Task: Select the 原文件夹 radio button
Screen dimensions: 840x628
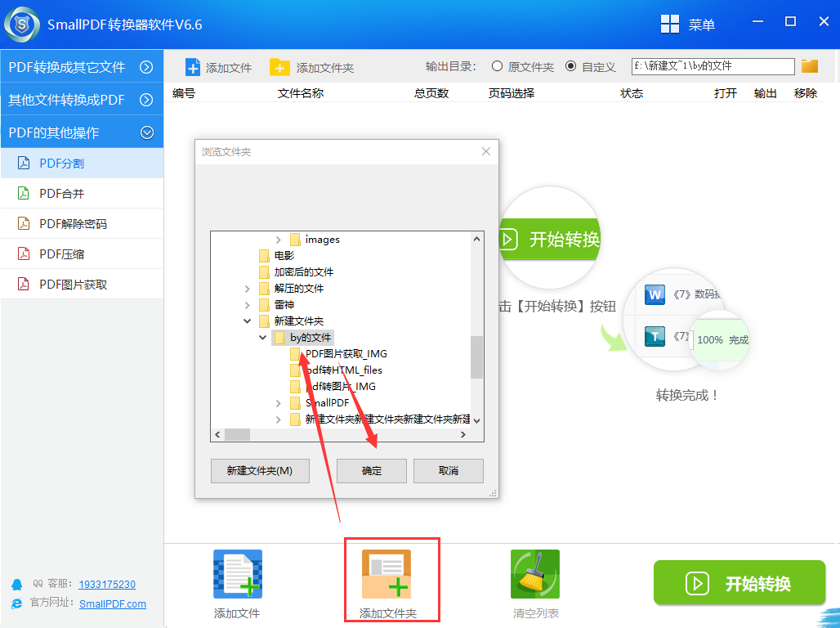Action: point(497,66)
